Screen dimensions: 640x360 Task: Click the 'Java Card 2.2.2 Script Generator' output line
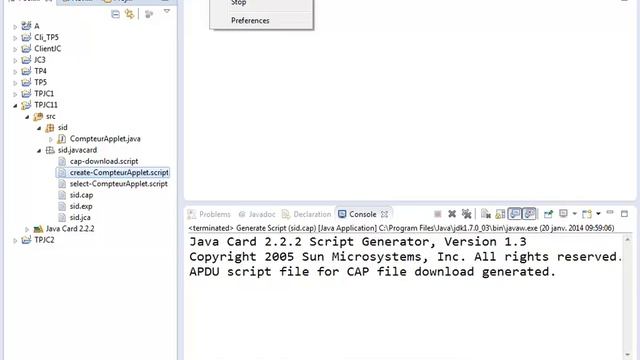pyautogui.click(x=358, y=242)
